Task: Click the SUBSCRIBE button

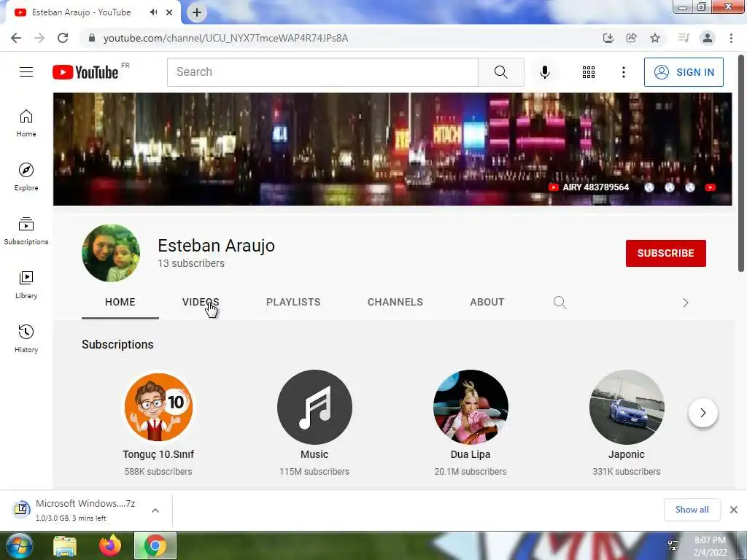Action: [665, 253]
